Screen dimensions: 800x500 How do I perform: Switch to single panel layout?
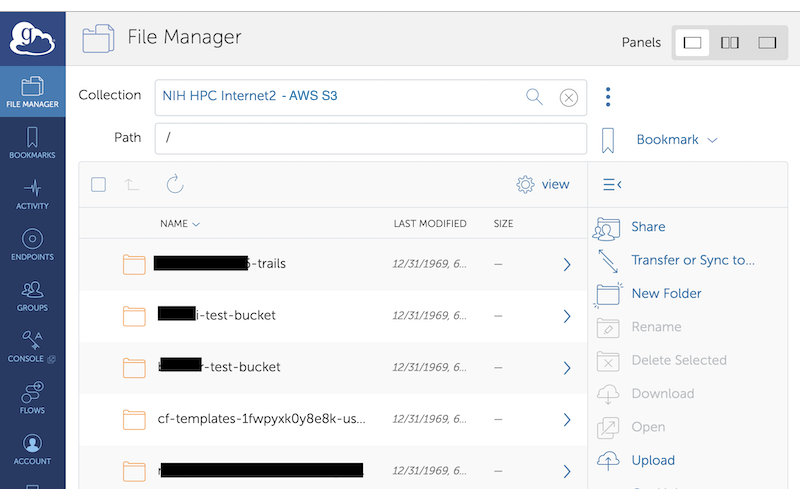click(692, 42)
